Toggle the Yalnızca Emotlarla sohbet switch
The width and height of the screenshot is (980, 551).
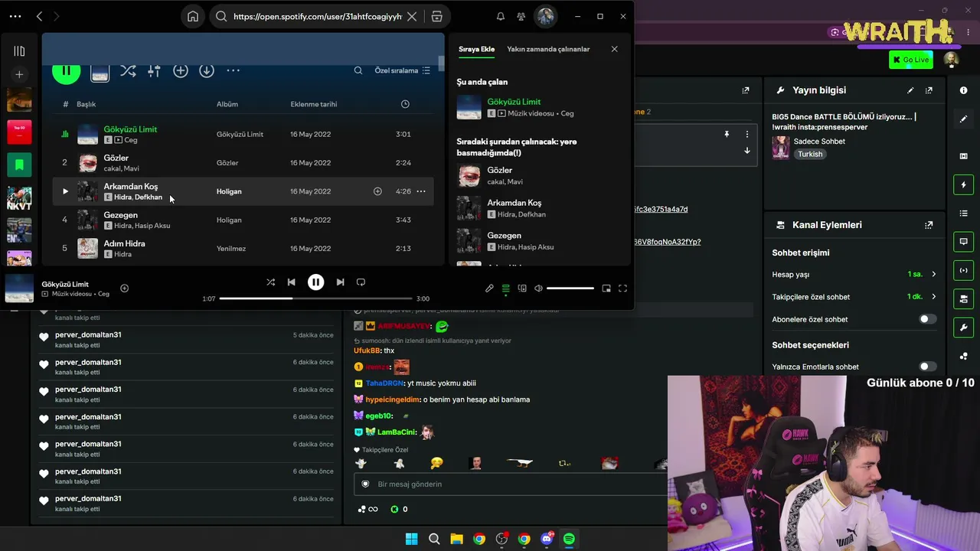point(927,367)
